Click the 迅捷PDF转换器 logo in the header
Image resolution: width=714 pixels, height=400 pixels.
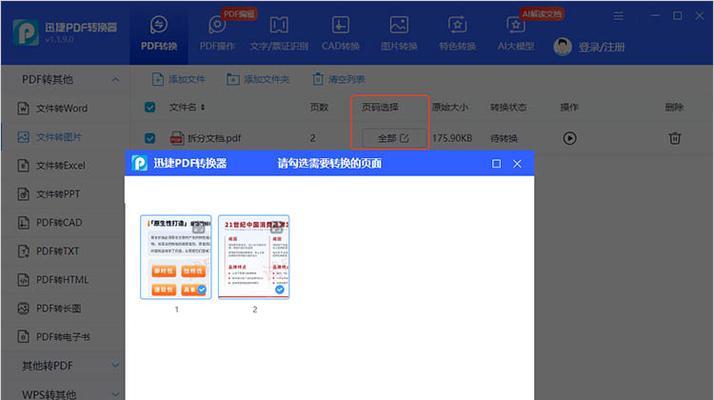point(26,32)
